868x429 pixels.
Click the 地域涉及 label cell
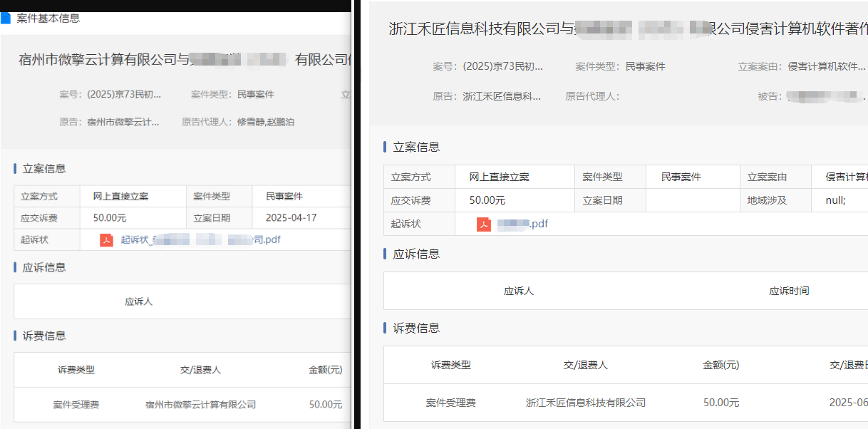click(775, 200)
